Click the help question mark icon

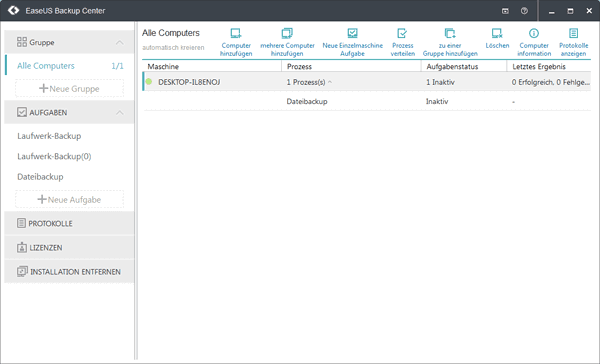tap(524, 11)
